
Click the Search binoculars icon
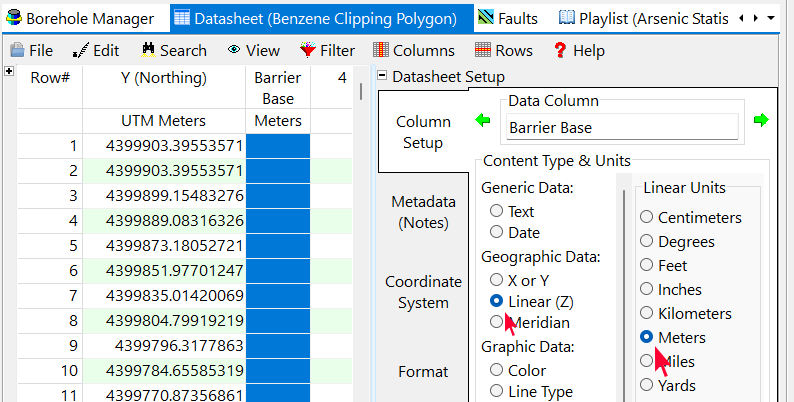click(149, 50)
